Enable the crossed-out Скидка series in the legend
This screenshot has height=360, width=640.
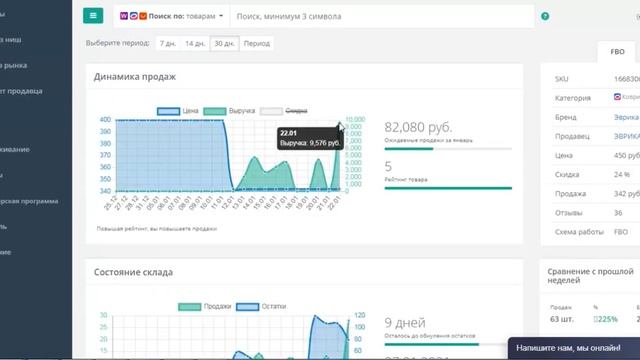[284, 111]
